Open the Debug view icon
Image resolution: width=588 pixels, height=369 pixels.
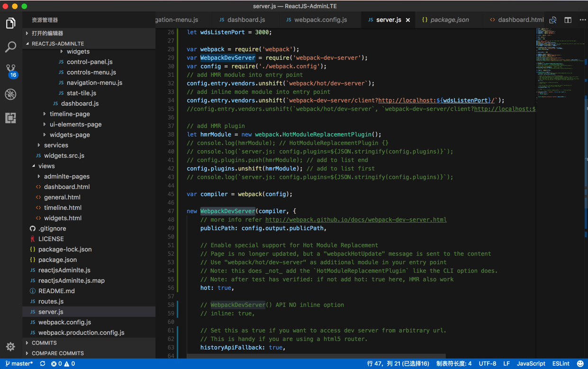10,94
